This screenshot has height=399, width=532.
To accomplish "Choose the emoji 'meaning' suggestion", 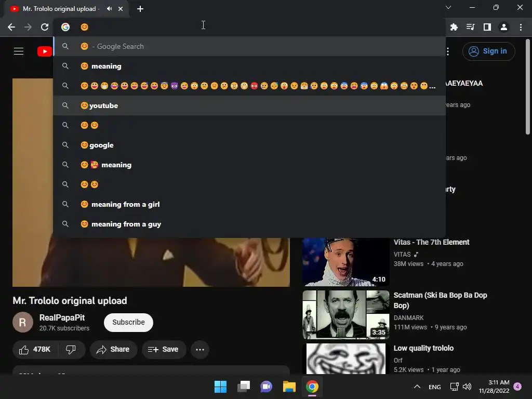I will 249,66.
